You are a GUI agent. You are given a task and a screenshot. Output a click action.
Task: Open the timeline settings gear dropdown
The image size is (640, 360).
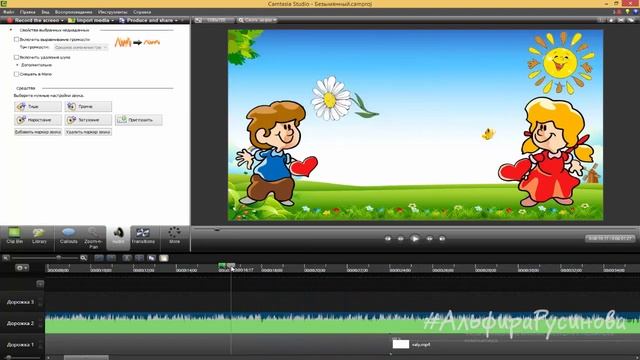22,268
